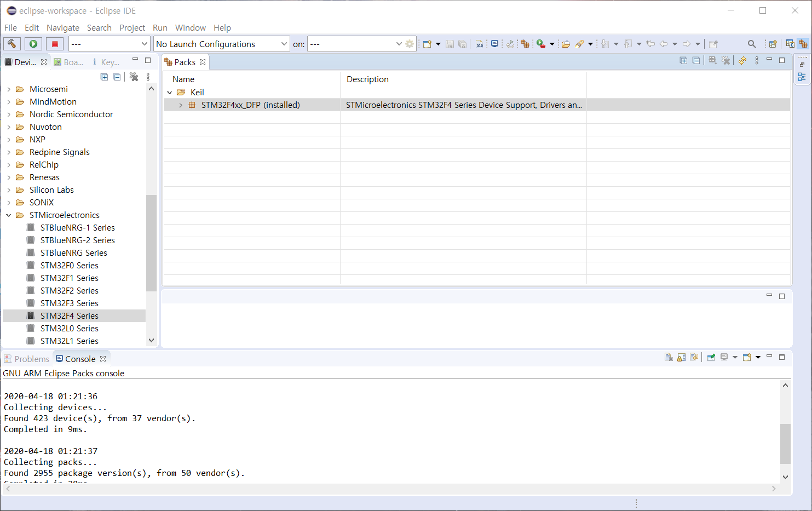
Task: Expand the Nordic Semiconductor vendor node
Action: pos(9,114)
